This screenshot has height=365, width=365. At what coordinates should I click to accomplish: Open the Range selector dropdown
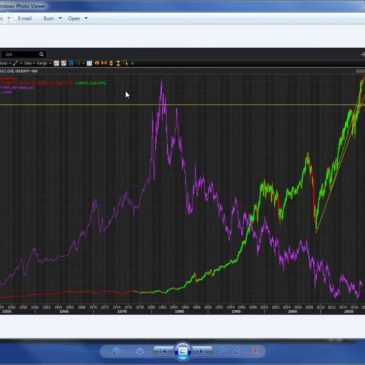coord(44,63)
